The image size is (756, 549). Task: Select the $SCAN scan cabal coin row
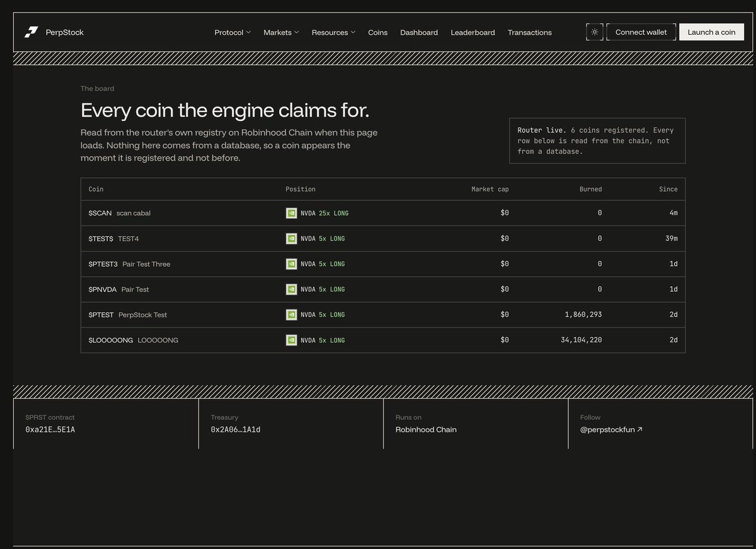[383, 213]
